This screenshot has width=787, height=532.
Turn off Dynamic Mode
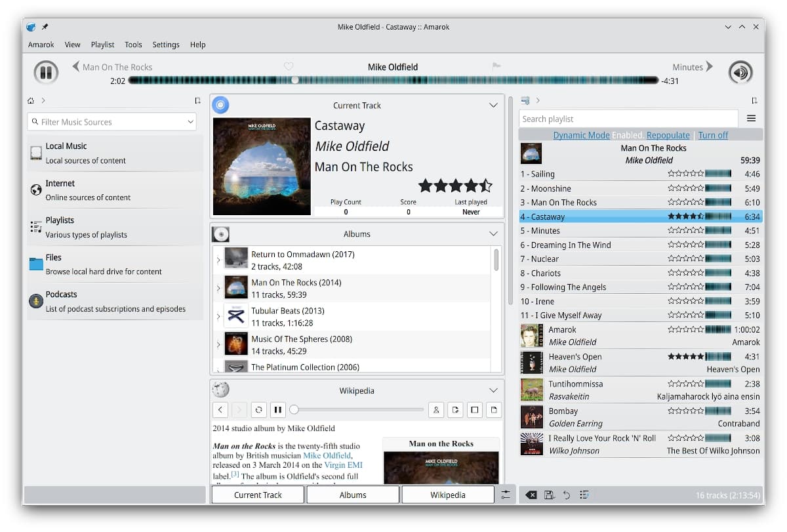(713, 135)
